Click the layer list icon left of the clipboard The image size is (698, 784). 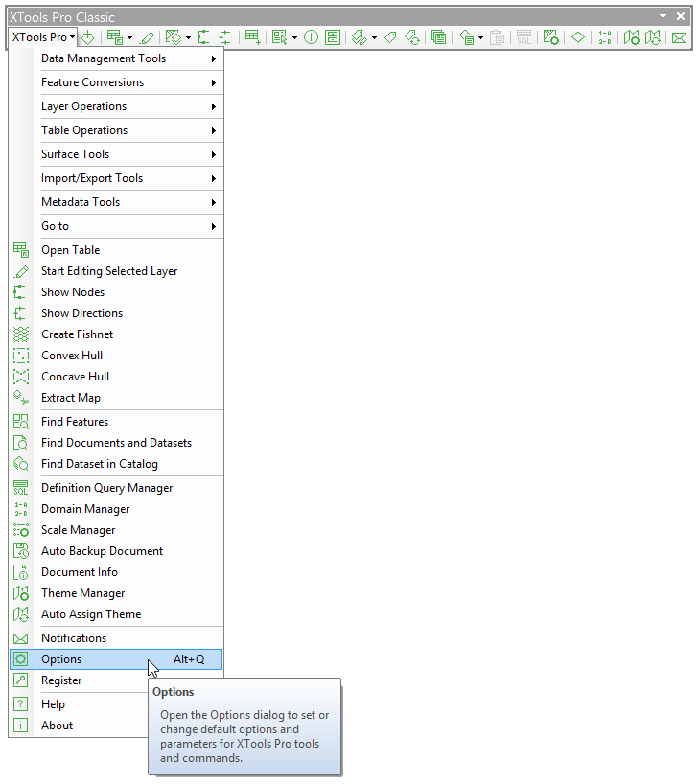point(466,37)
